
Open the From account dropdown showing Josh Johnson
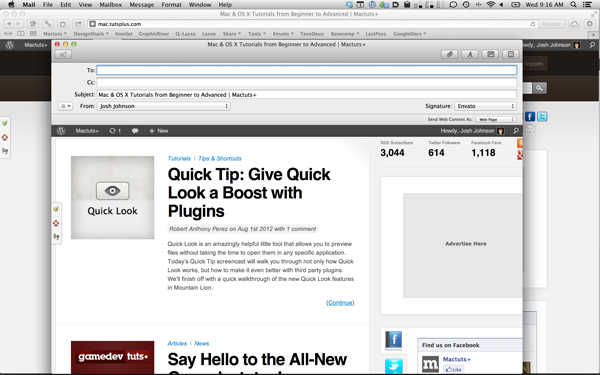point(164,106)
